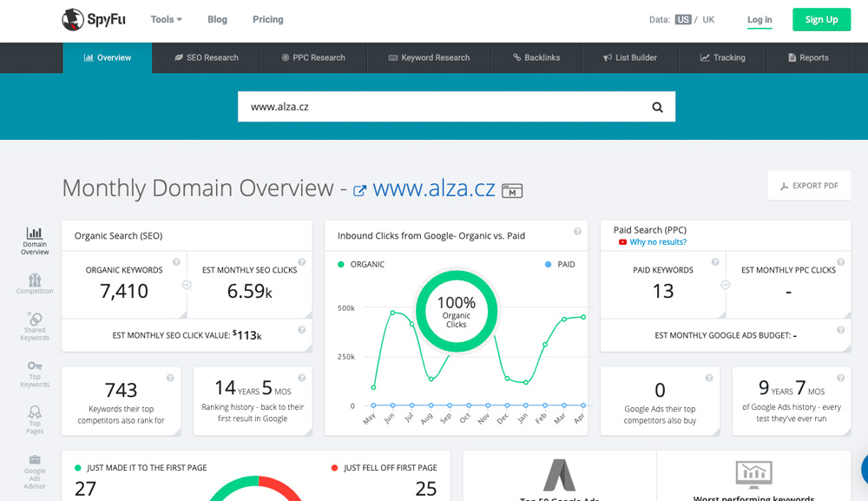The width and height of the screenshot is (868, 501).
Task: Click the Log in link
Action: (759, 20)
